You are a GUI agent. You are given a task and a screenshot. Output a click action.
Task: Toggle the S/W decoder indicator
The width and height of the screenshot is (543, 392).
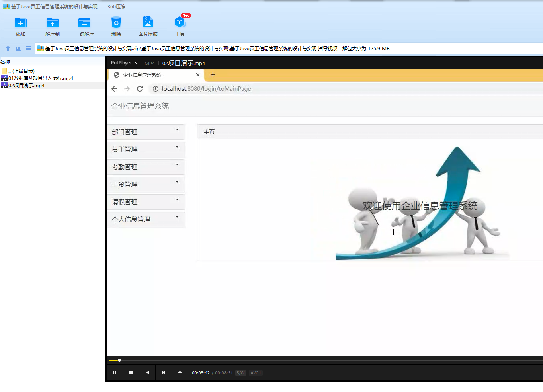(x=240, y=373)
